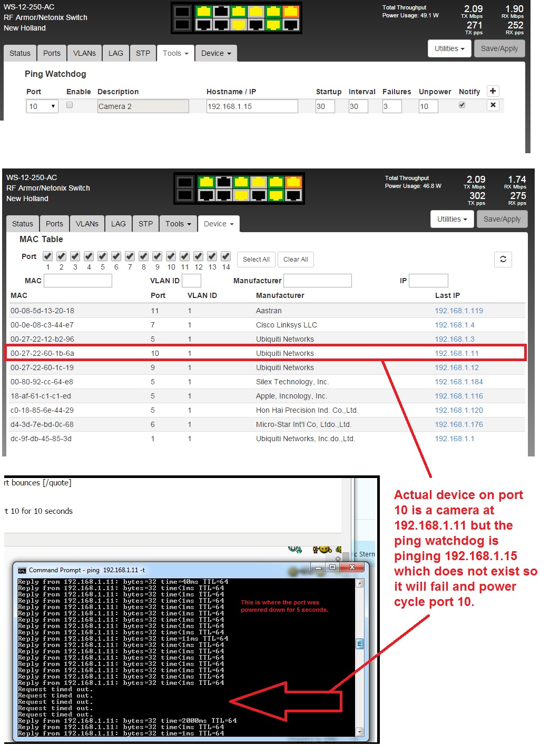
Task: Refresh the MAC Table with reload icon
Action: [x=503, y=259]
